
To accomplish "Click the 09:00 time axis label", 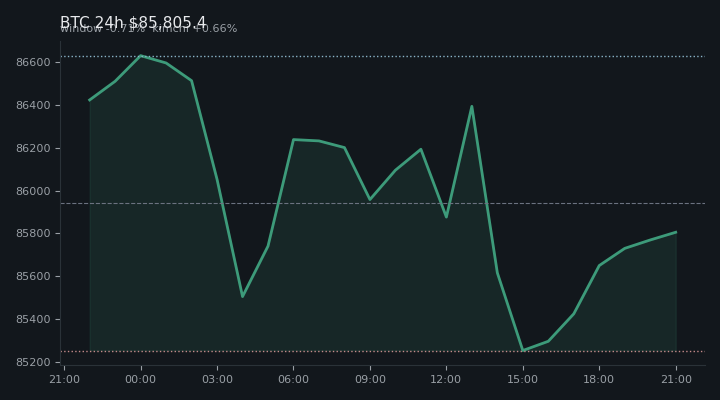I will [370, 379].
